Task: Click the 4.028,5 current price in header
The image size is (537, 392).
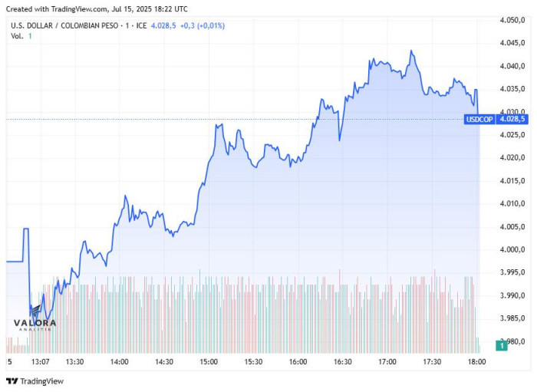Action: [164, 25]
